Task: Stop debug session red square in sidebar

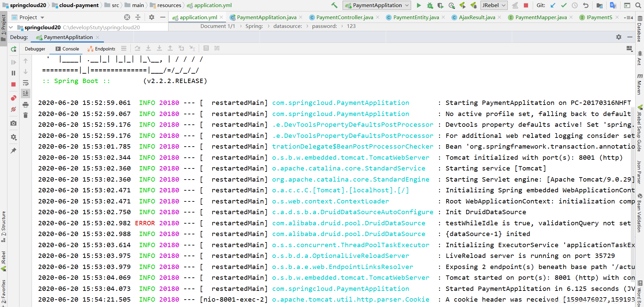Action: tap(13, 84)
